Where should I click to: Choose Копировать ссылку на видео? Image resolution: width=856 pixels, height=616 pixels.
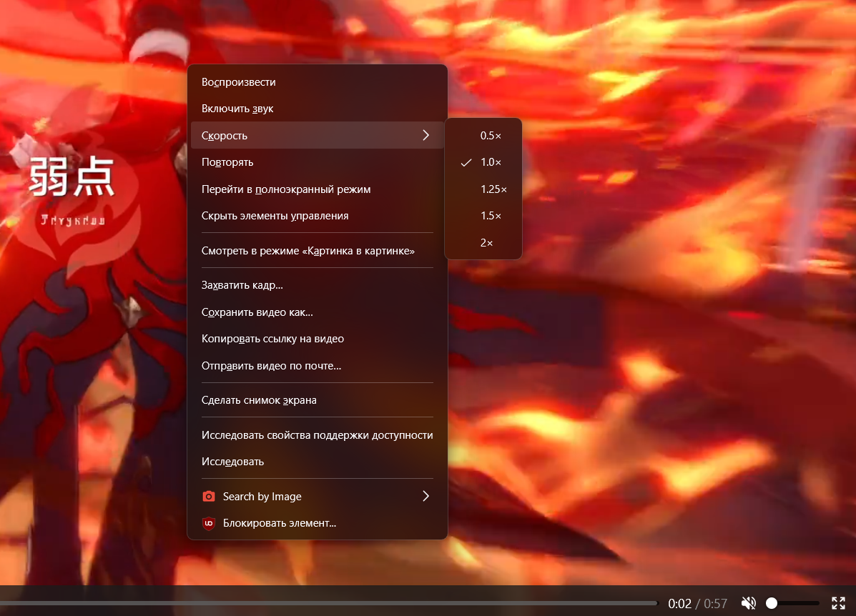318,339
